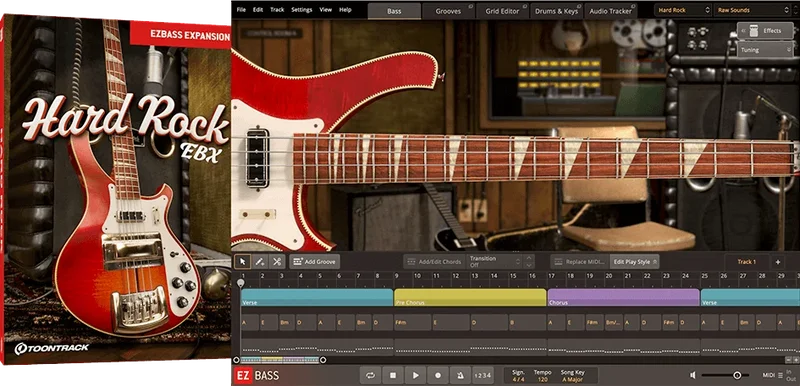800x386 pixels.
Task: Pop out the Drums & Keys tab icon
Action: 580,6
